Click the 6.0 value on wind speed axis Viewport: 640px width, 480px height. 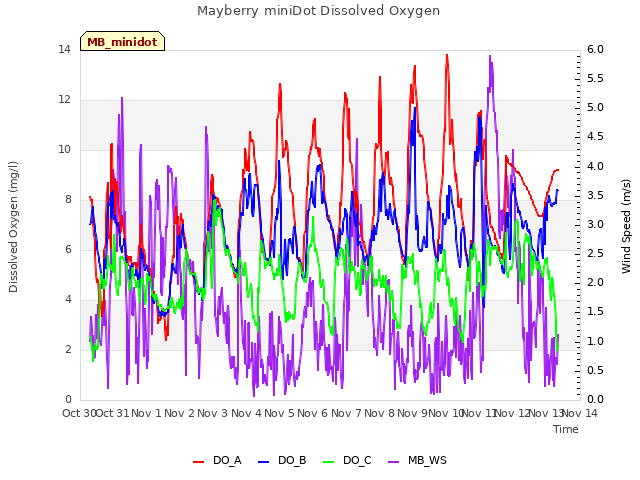tap(595, 50)
